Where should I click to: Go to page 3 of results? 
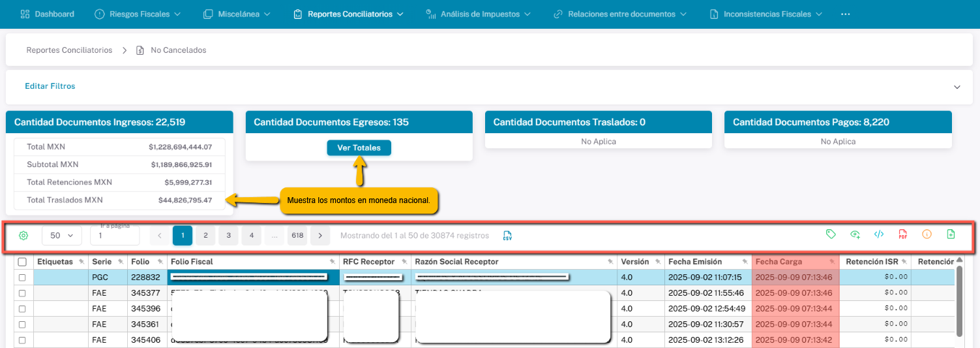228,236
